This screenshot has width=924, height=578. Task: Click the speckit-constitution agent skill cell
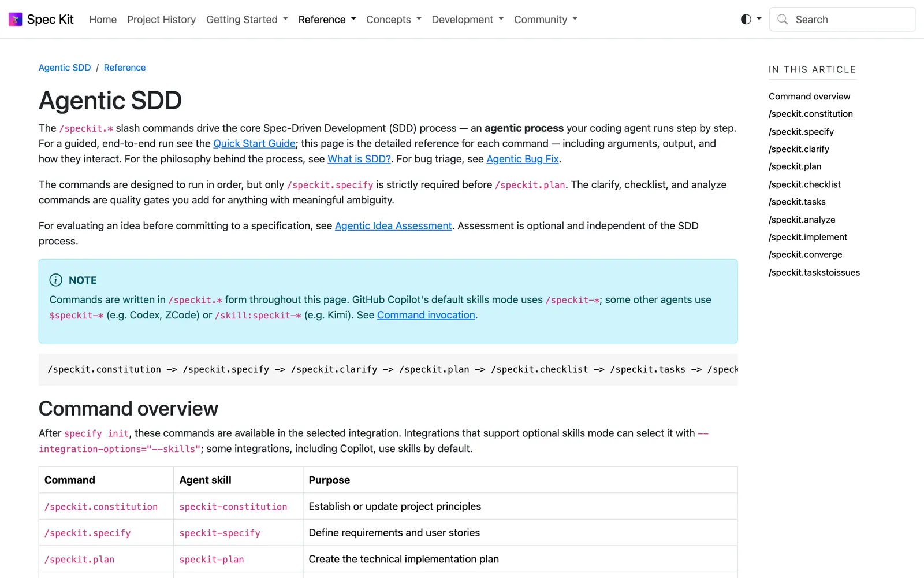point(238,506)
